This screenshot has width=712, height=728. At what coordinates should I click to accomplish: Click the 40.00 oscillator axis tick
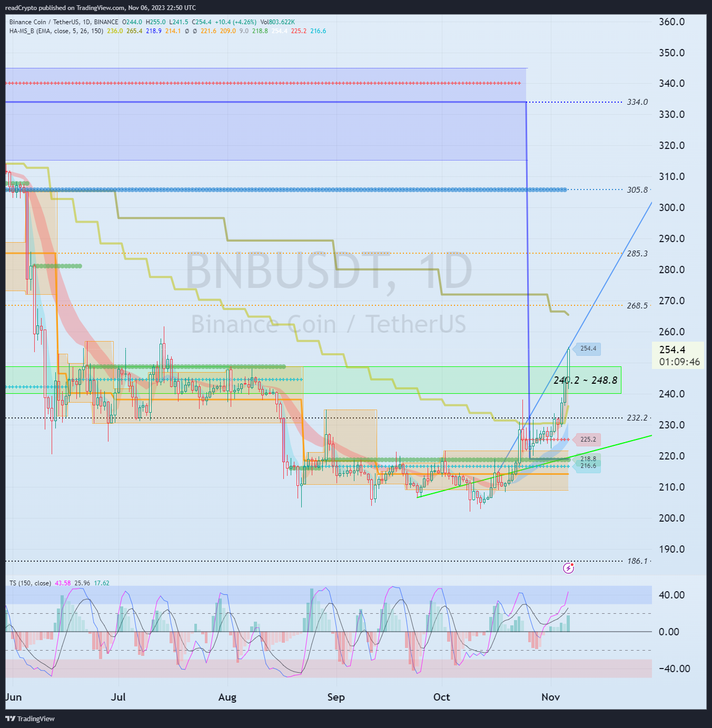[672, 595]
